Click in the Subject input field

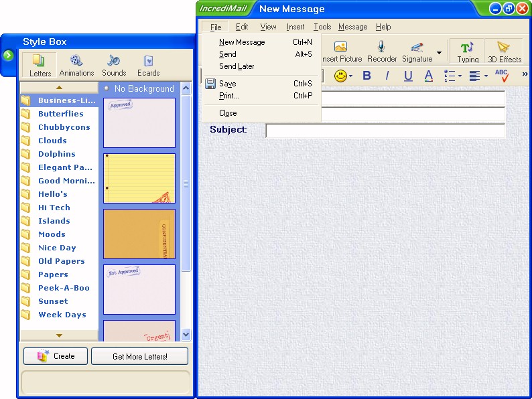pos(385,131)
